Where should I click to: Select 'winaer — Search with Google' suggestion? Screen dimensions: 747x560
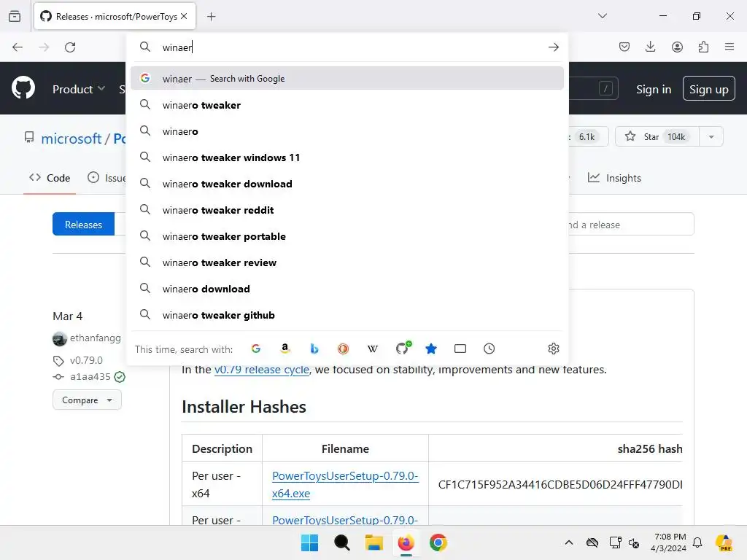click(x=347, y=79)
